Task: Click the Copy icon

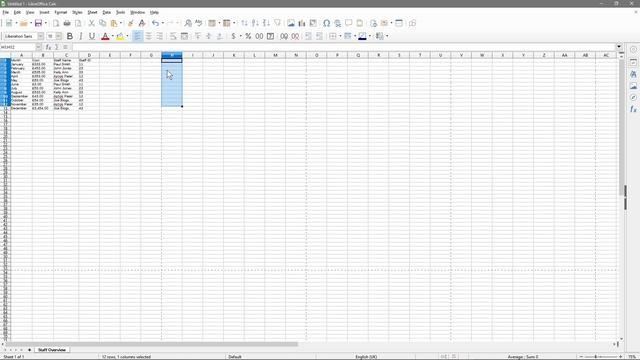Action: (x=102, y=23)
